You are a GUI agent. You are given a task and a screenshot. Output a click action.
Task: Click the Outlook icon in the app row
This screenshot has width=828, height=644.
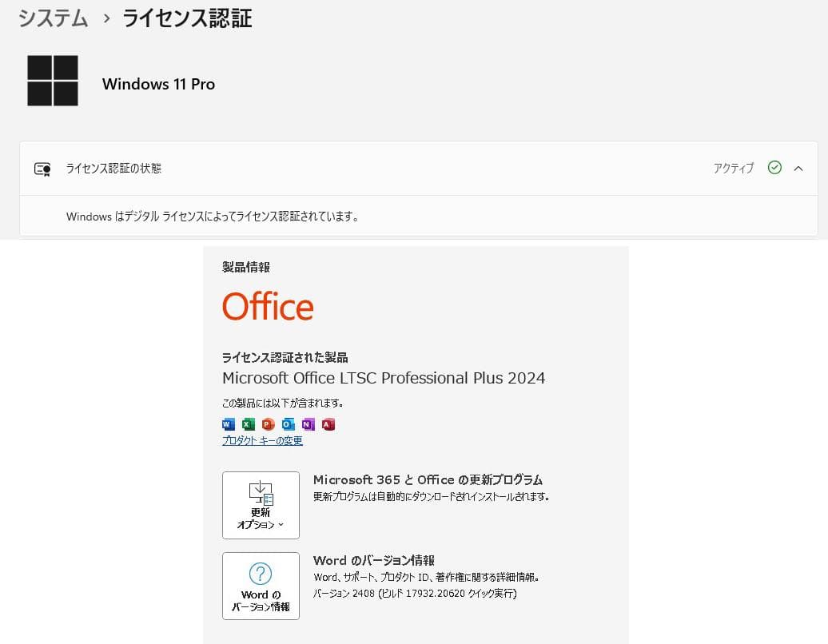287,424
